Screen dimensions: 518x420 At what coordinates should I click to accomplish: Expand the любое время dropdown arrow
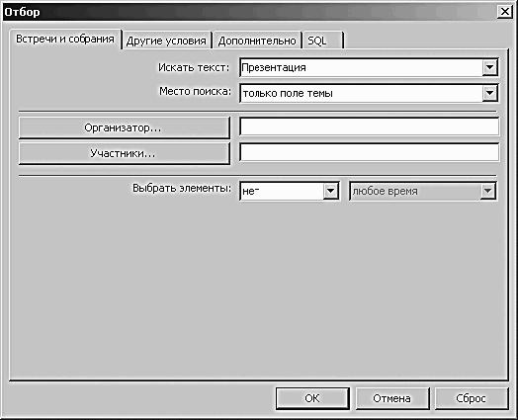[488, 191]
